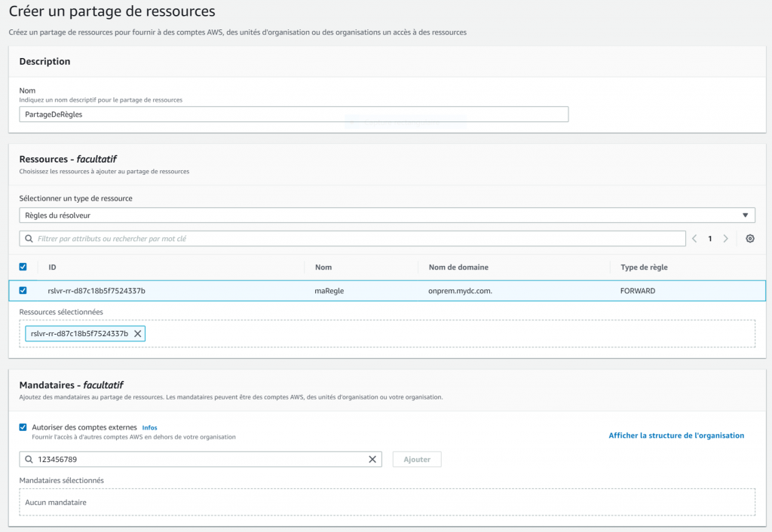Screen dimensions: 772x532
Task: Click the principal search field with 123456789
Action: pos(201,459)
